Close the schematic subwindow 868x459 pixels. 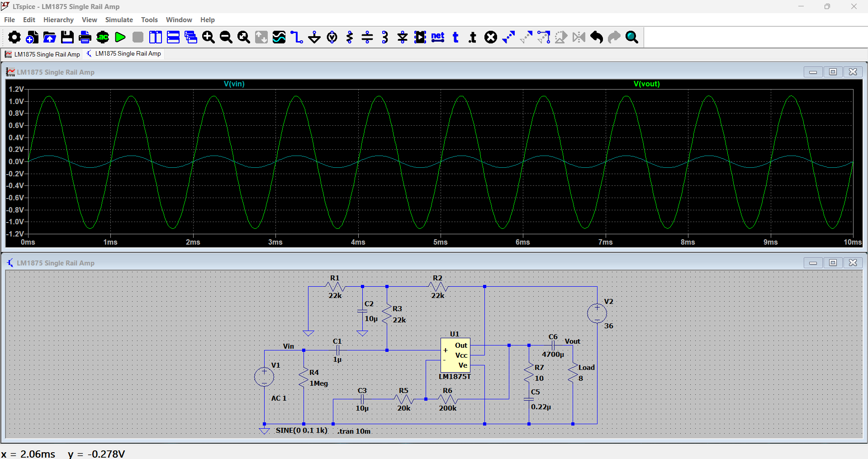[x=853, y=263]
